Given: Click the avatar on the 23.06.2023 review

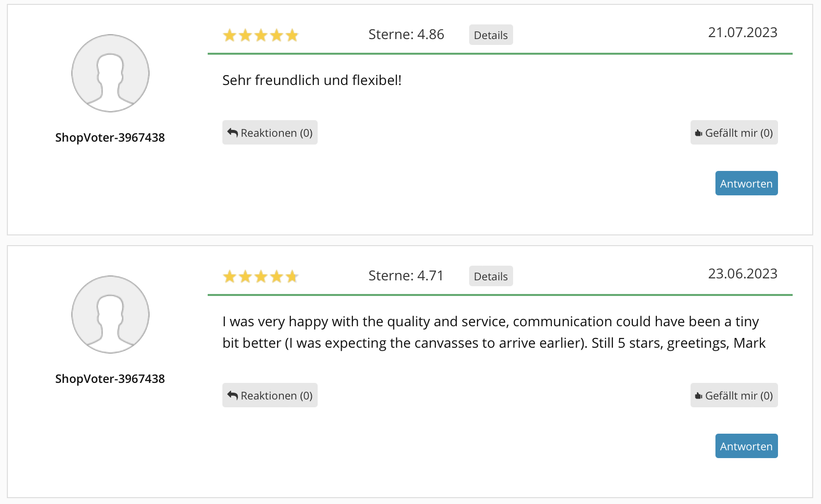Looking at the screenshot, I should pyautogui.click(x=110, y=315).
